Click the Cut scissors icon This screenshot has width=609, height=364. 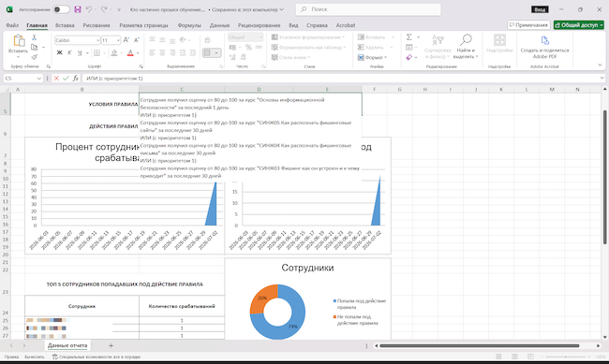(x=34, y=37)
